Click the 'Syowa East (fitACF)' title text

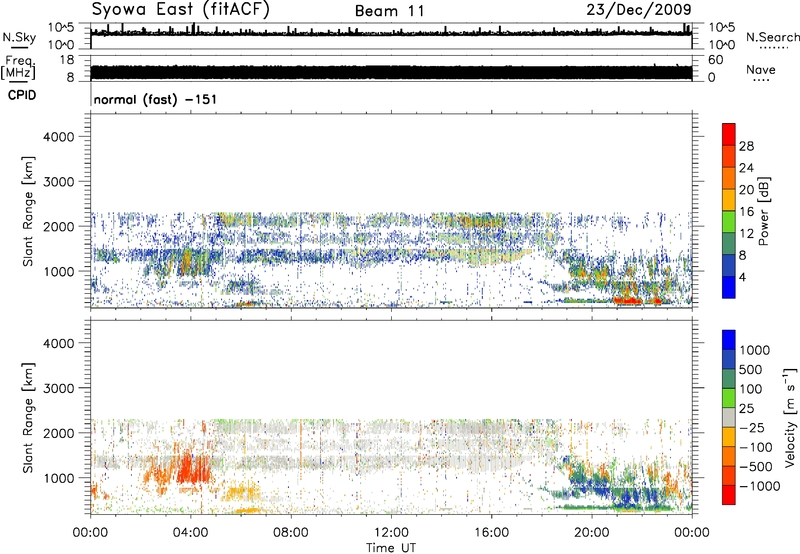click(181, 10)
